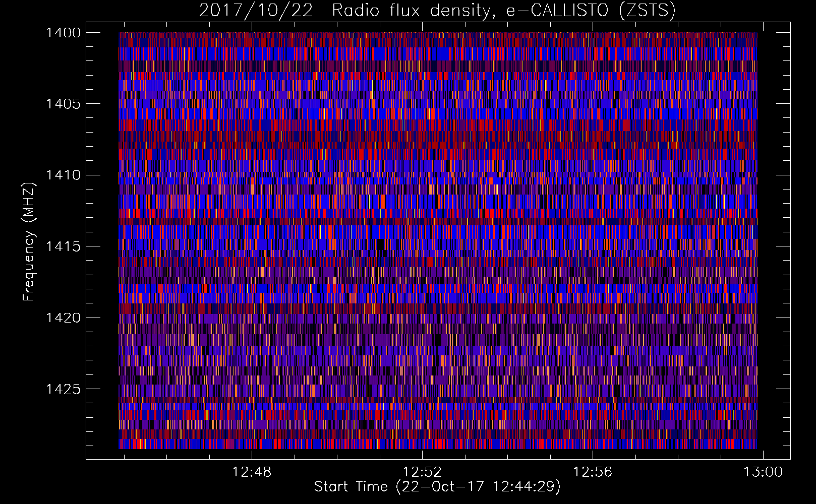
Task: Click the 12:48 time axis label
Action: (x=252, y=472)
